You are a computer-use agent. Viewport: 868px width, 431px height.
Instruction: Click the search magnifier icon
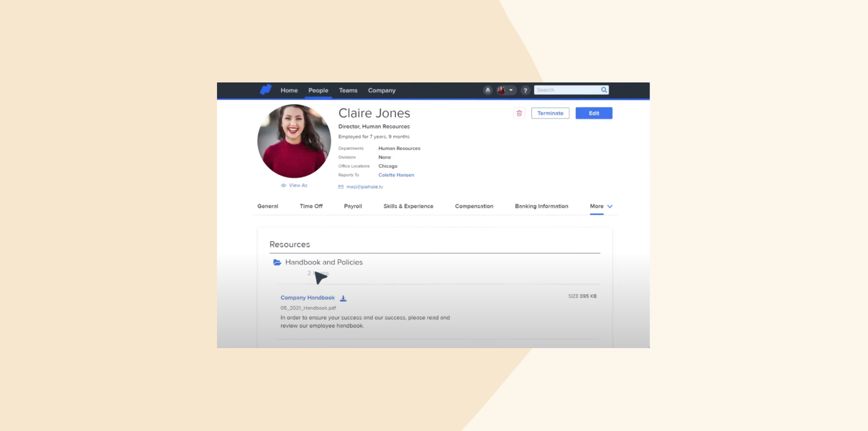[x=604, y=90]
